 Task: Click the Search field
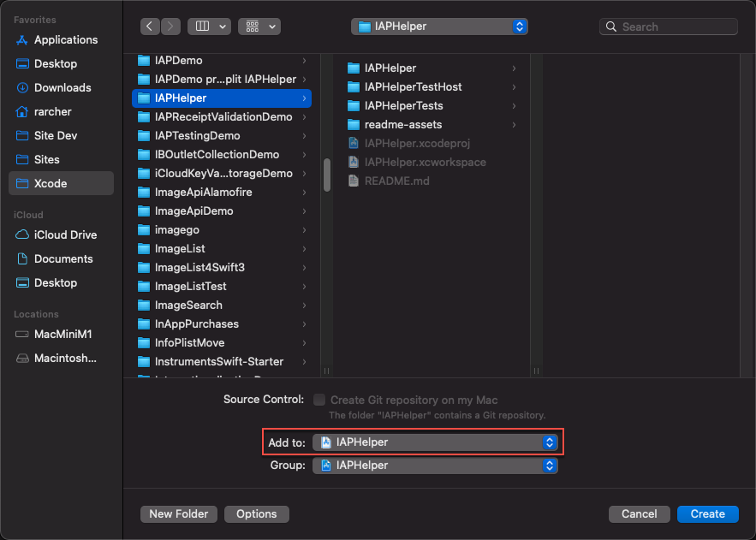pos(669,27)
